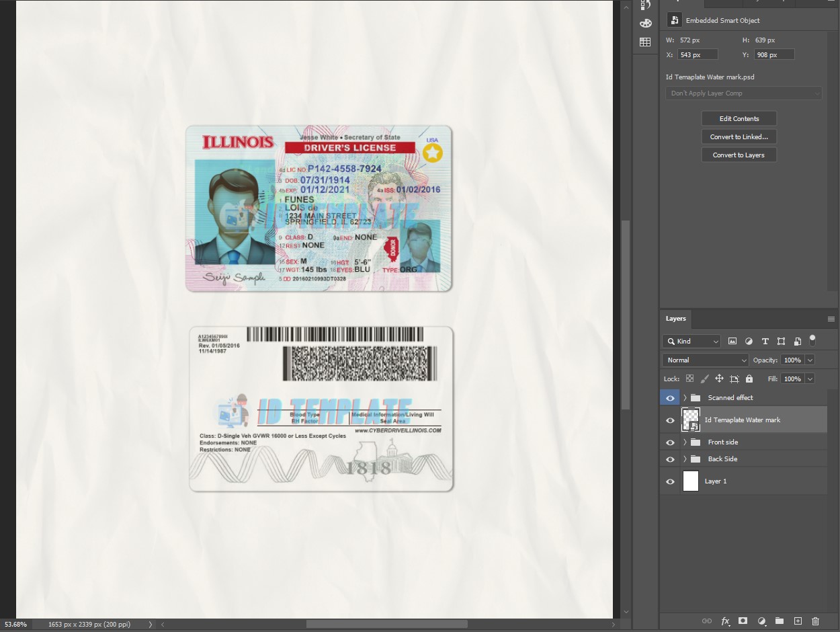
Task: Hide the Scanned effect group
Action: (x=670, y=398)
